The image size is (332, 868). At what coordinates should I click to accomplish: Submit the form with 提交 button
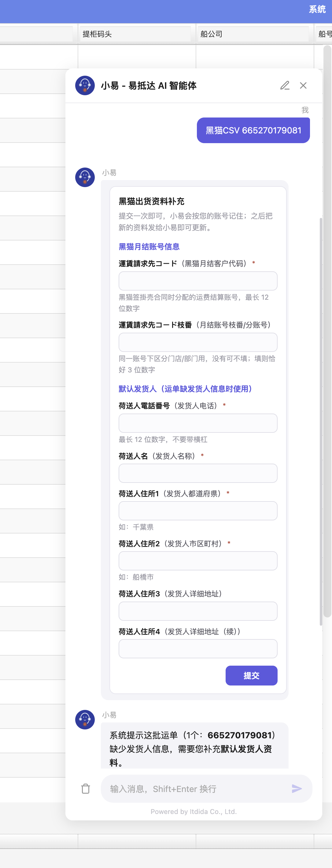(251, 675)
